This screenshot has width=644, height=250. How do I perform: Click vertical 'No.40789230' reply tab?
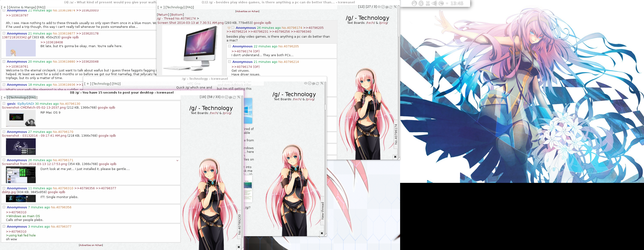(x=240, y=224)
